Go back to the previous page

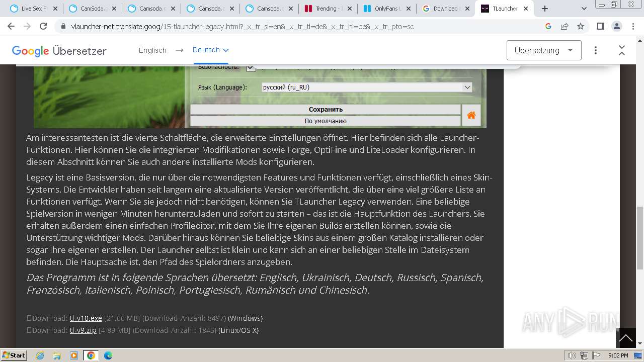(x=11, y=27)
